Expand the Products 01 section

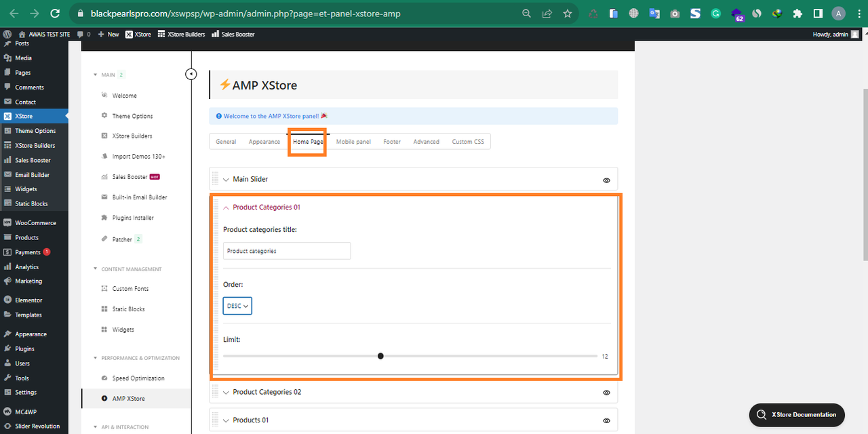(x=226, y=420)
